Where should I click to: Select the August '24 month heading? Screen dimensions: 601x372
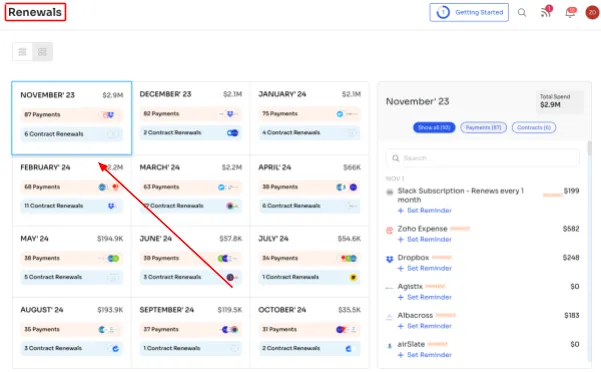click(x=42, y=310)
